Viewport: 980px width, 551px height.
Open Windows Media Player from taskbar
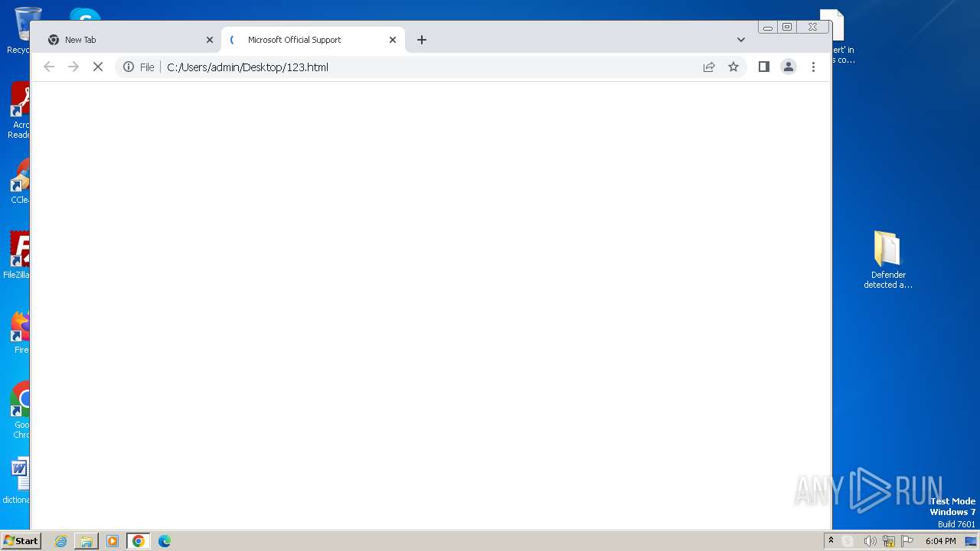(113, 541)
